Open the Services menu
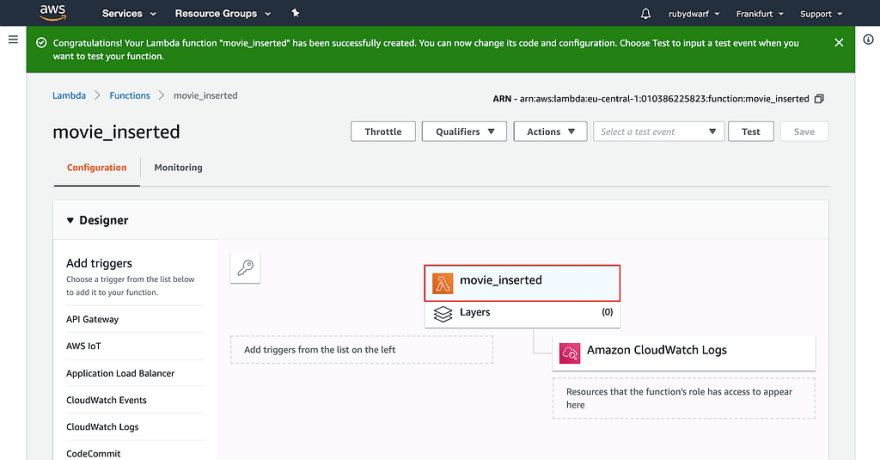Screen dimensions: 880x460 129,13
